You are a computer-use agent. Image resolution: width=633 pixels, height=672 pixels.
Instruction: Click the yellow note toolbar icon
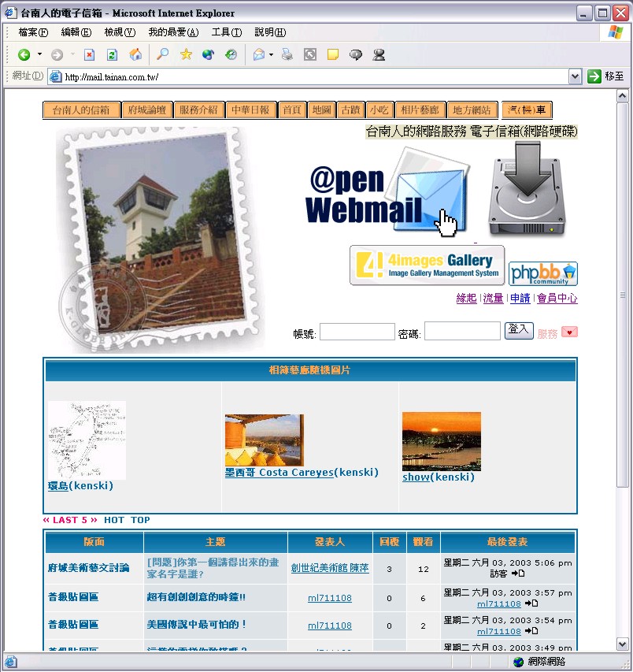(x=333, y=55)
